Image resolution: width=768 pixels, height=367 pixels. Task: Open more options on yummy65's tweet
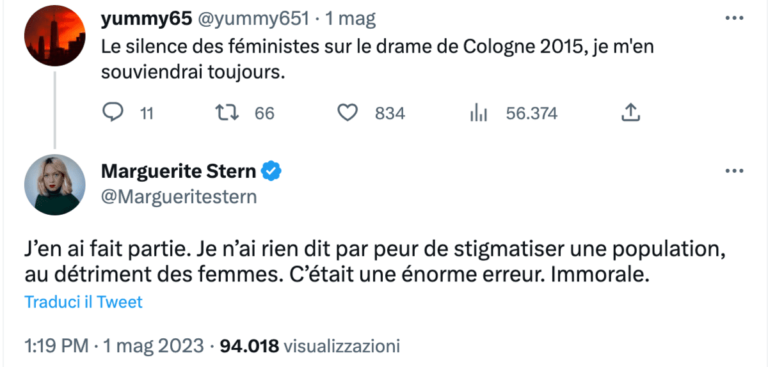(734, 19)
